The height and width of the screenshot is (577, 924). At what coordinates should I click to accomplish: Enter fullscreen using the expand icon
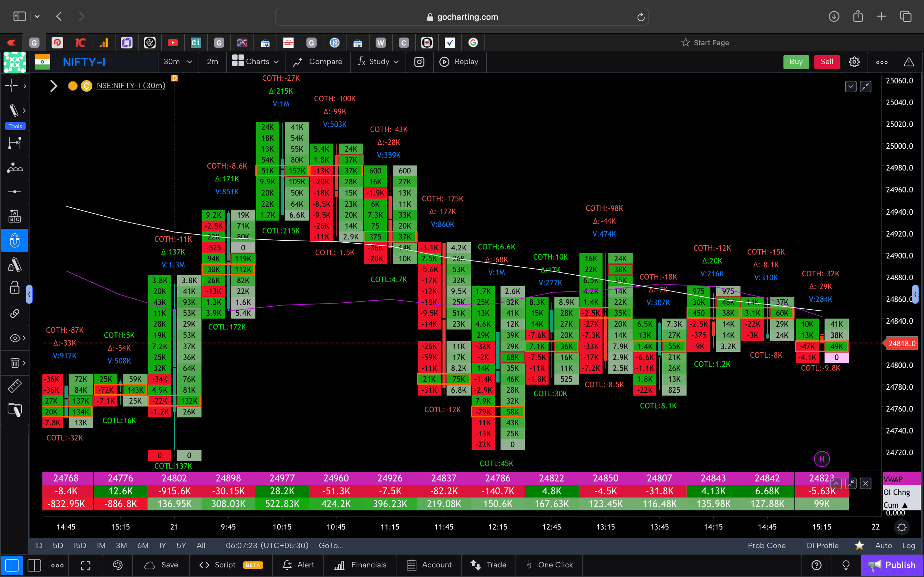click(85, 565)
